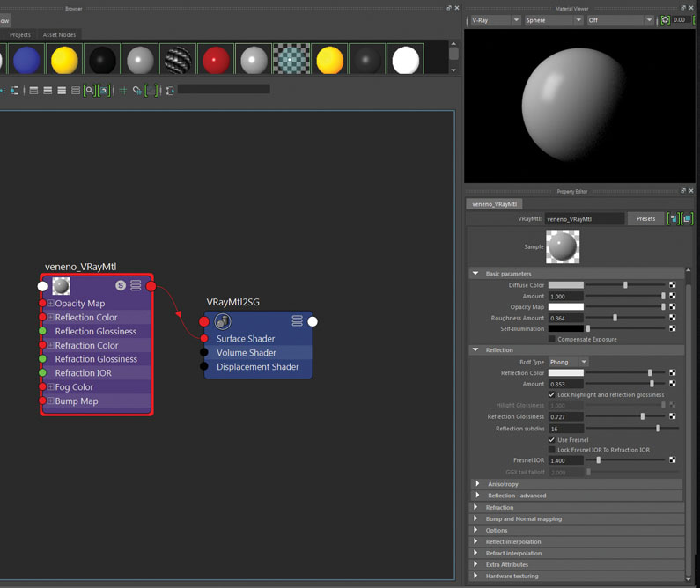This screenshot has height=588, width=700.
Task: Enable the Compensate Exposure checkbox
Action: tap(552, 339)
